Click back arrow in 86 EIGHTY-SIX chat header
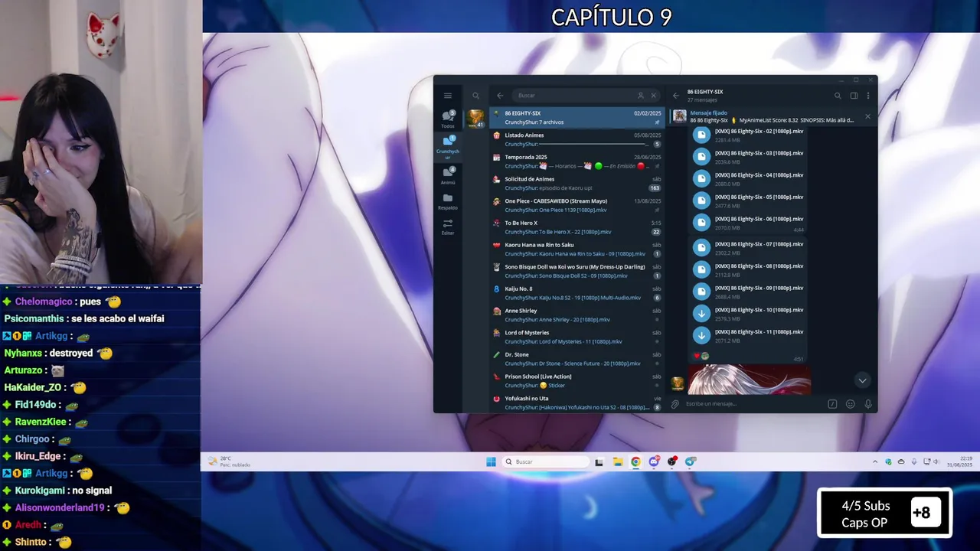This screenshot has width=980, height=551. (x=675, y=96)
